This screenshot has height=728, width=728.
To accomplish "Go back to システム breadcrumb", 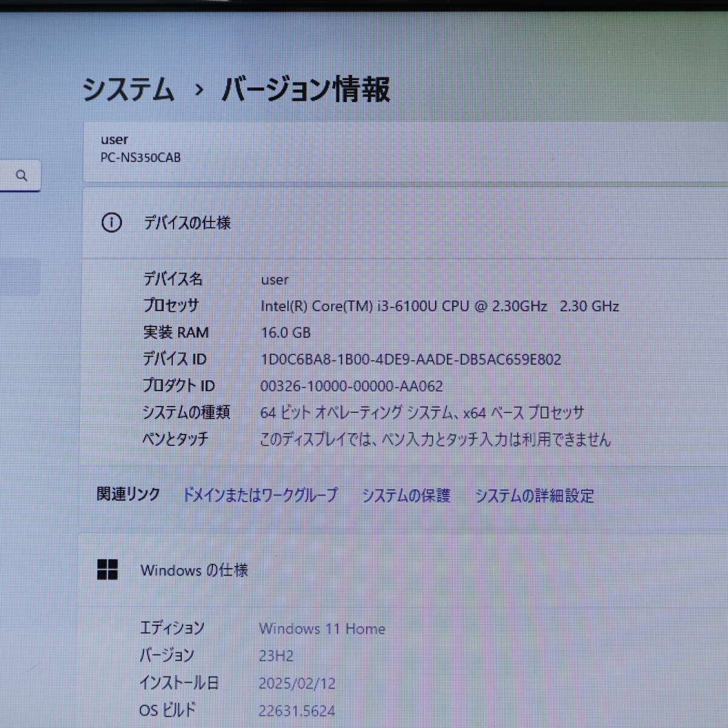I will pyautogui.click(x=129, y=90).
